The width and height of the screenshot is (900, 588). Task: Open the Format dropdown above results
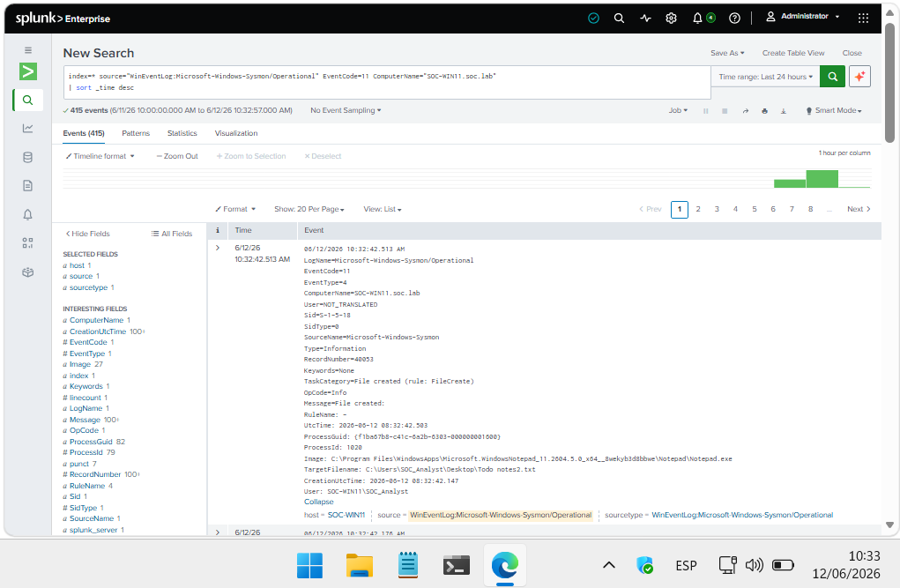click(x=235, y=209)
